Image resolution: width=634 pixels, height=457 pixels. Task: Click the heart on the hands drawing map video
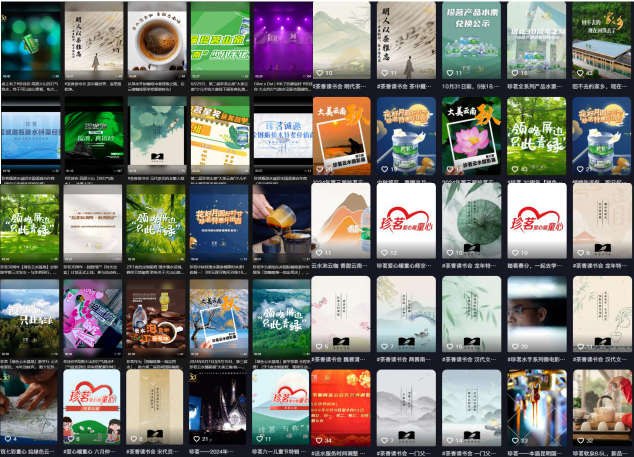point(8,439)
